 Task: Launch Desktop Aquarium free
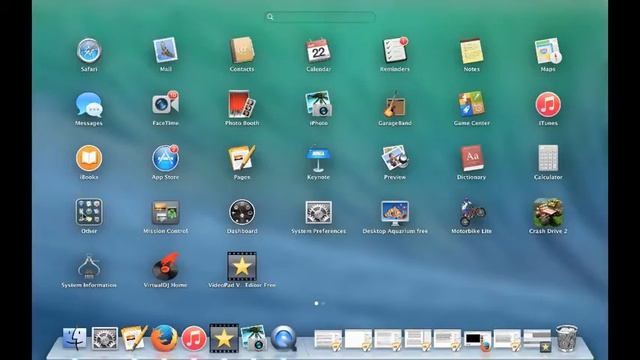(x=395, y=213)
